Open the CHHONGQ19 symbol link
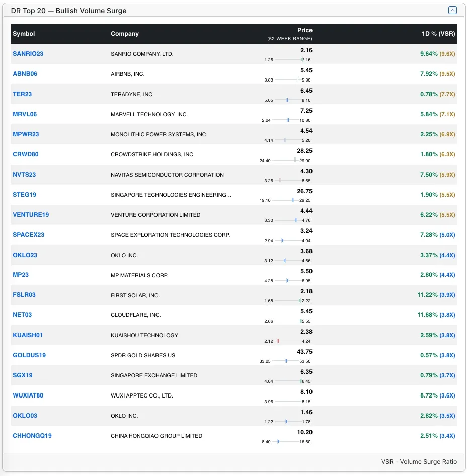Viewport: 468px width, 476px height. (x=32, y=435)
